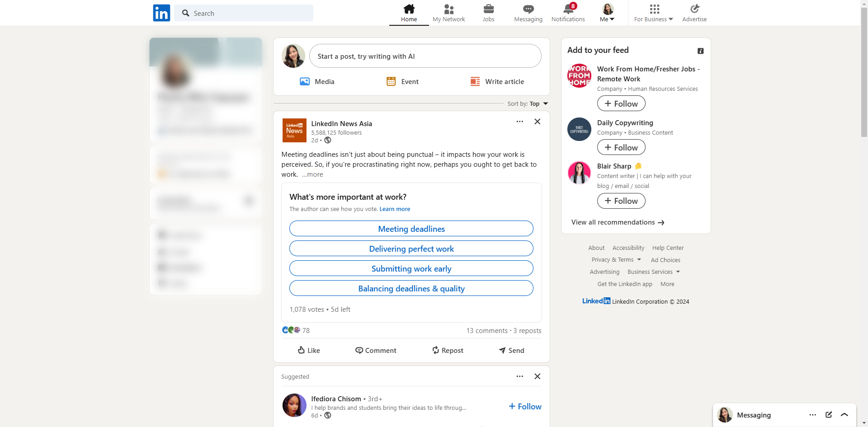Dismiss the LinkedIn News Asia post
The height and width of the screenshot is (427, 868).
coord(538,122)
